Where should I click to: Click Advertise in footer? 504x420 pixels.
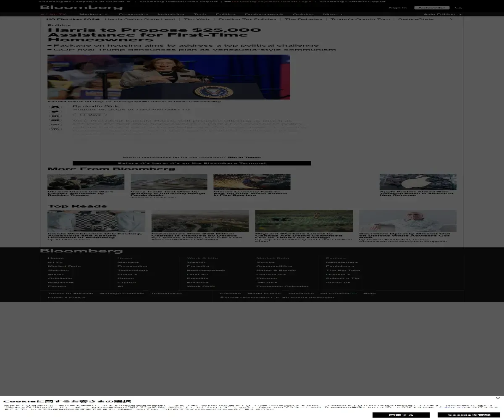point(301,293)
